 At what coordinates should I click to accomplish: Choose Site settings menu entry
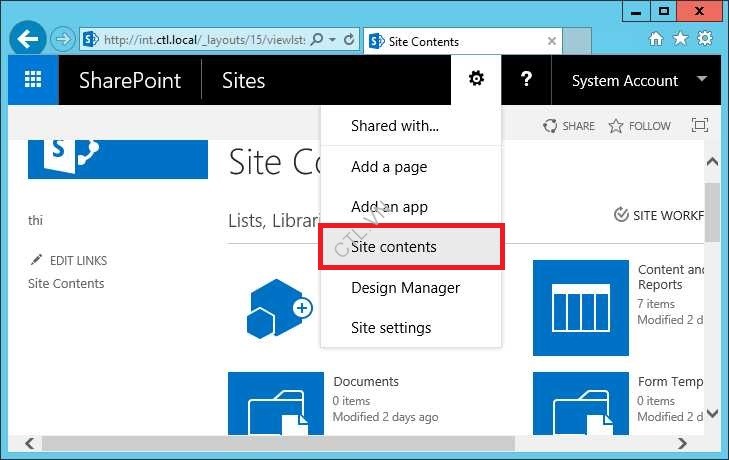pos(391,328)
